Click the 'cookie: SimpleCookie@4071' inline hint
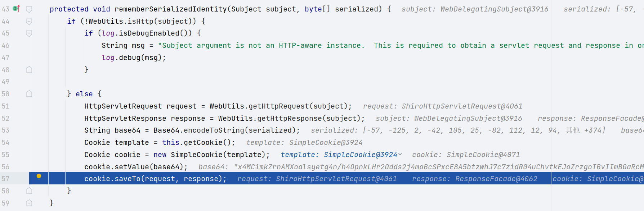 (x=466, y=155)
